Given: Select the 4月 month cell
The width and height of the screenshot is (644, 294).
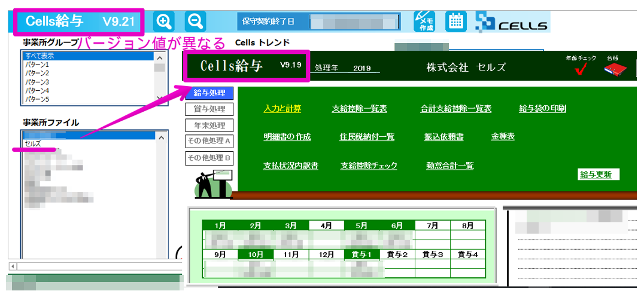Looking at the screenshot, I should point(326,225).
